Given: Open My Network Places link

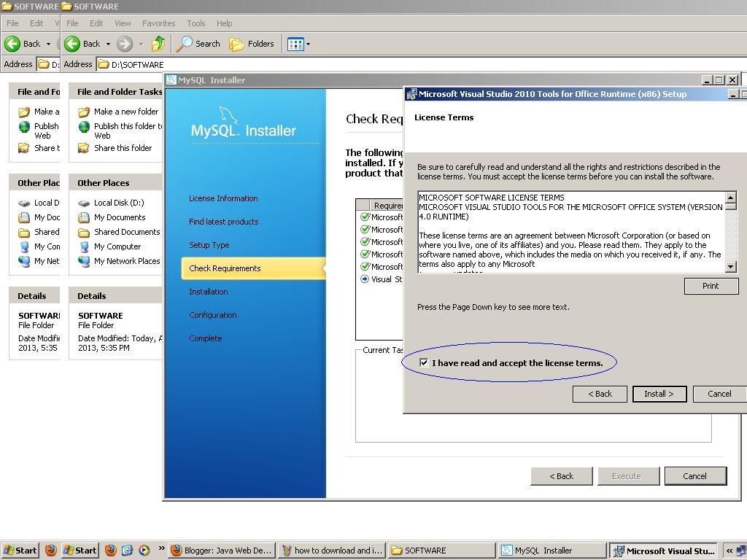Looking at the screenshot, I should [127, 261].
